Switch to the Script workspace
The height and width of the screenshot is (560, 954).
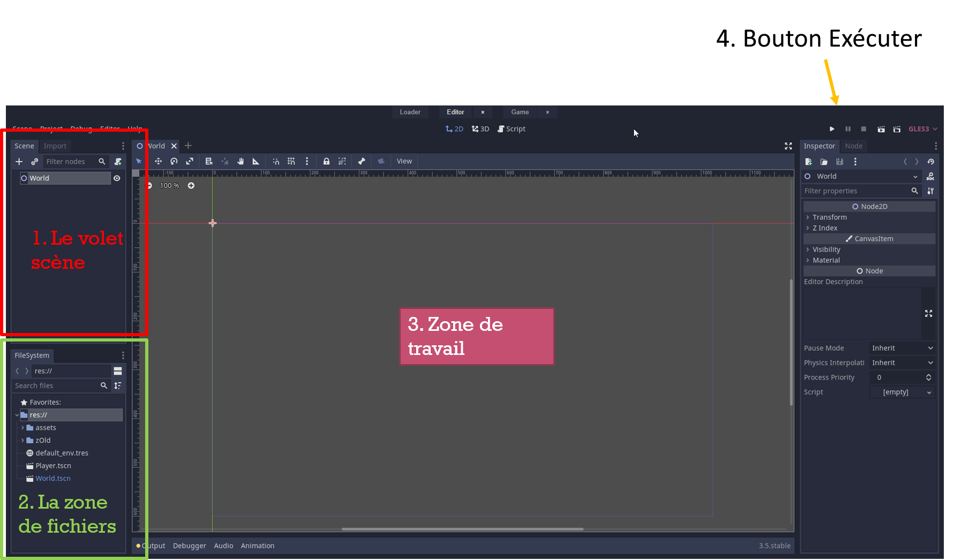coord(512,129)
